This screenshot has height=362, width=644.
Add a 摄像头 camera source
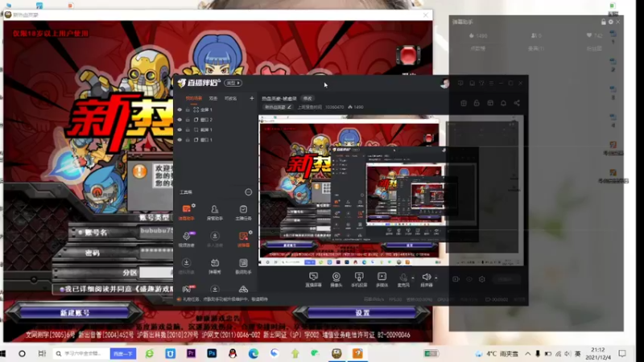pos(336,279)
